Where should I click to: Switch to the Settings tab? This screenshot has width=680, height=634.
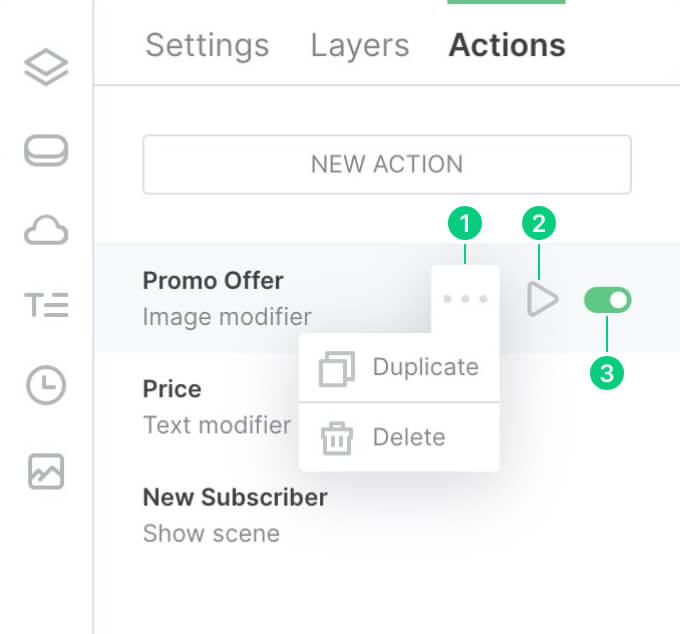pyautogui.click(x=207, y=45)
